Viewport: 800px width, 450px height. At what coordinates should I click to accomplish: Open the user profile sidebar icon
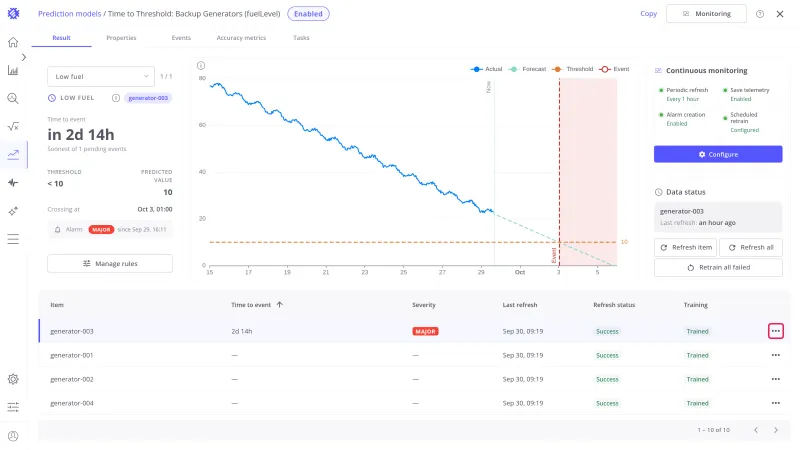[x=13, y=436]
